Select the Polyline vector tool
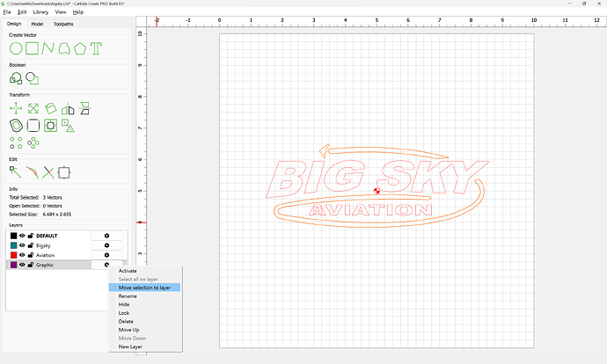 pyautogui.click(x=48, y=48)
